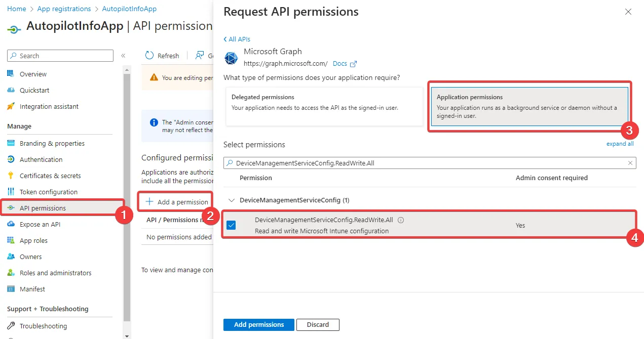Click the Owners people icon
The image size is (644, 339).
click(11, 257)
